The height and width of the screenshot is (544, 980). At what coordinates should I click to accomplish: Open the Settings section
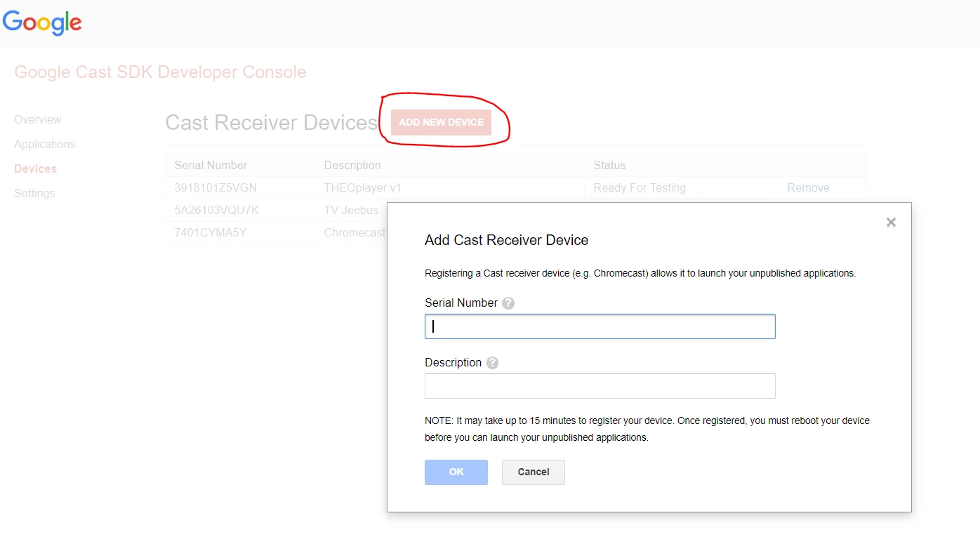pos(34,193)
